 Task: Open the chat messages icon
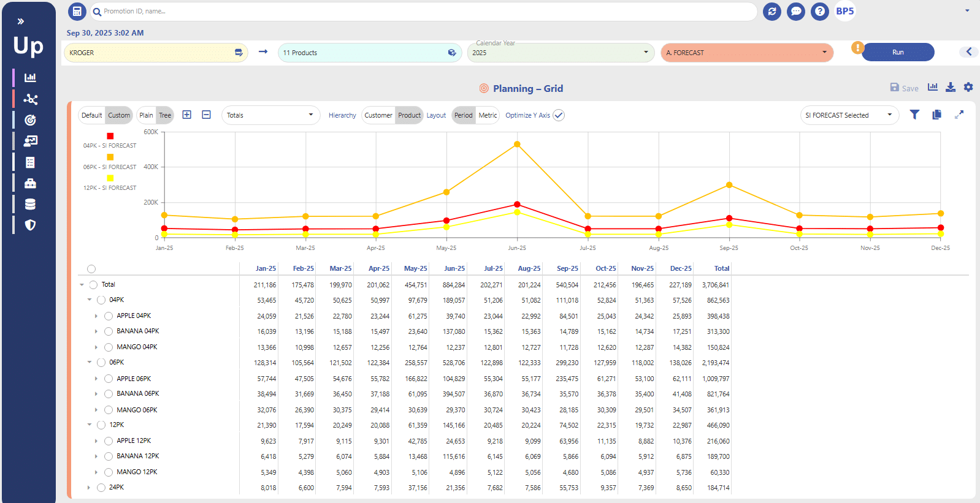(x=795, y=11)
